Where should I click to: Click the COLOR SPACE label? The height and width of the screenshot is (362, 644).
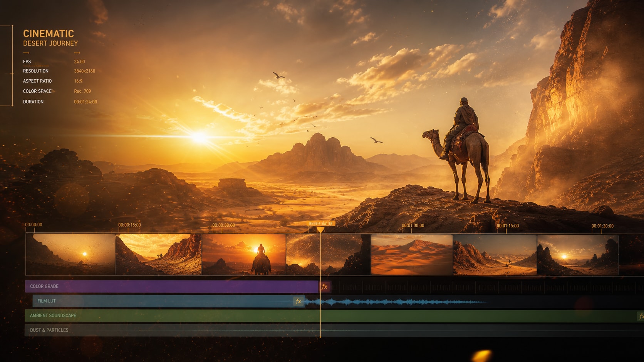pyautogui.click(x=37, y=92)
